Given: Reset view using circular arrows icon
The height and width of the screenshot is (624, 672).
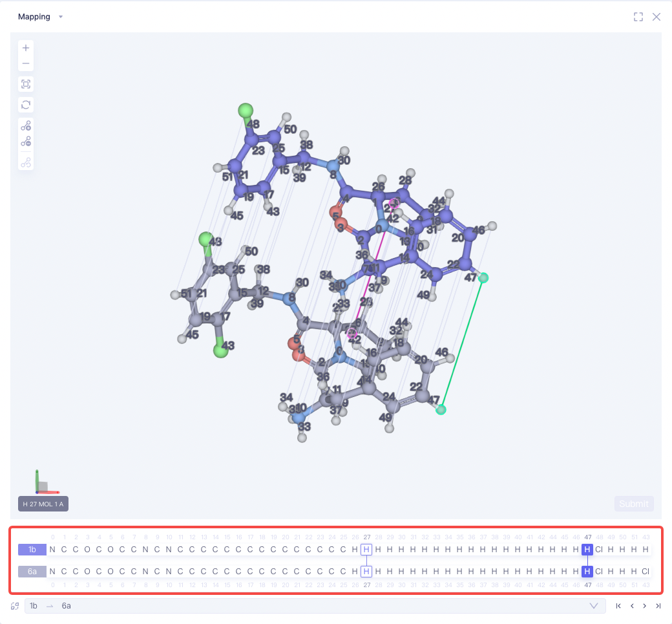Looking at the screenshot, I should click(26, 105).
